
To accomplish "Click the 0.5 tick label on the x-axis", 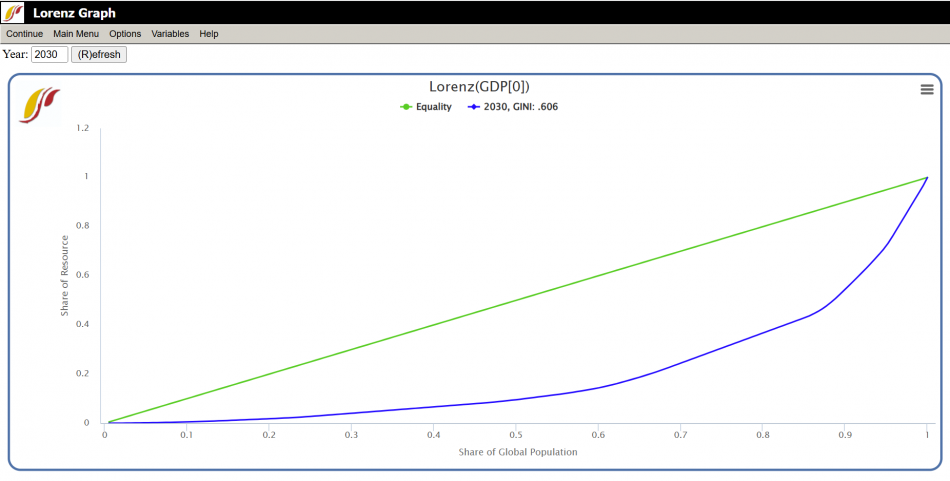I will tap(516, 435).
